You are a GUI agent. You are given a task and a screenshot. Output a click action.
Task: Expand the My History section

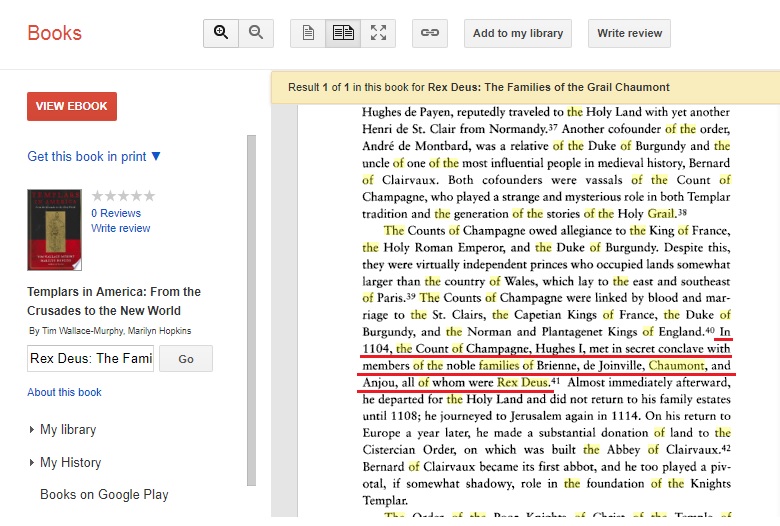pos(70,462)
